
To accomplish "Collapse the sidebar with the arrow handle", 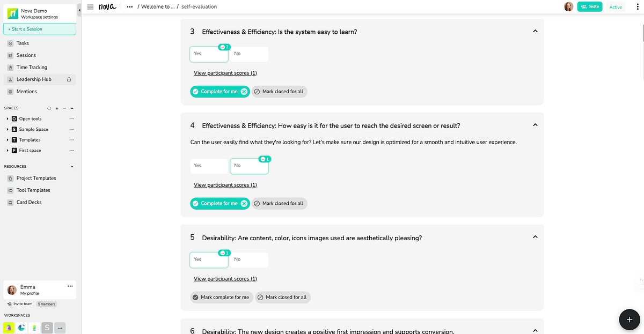I will 79,10.
